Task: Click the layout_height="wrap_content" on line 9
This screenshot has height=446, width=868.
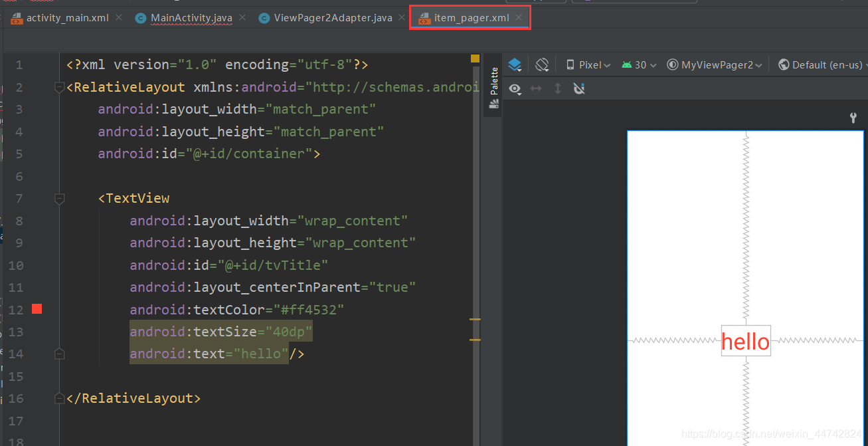Action: tap(273, 243)
